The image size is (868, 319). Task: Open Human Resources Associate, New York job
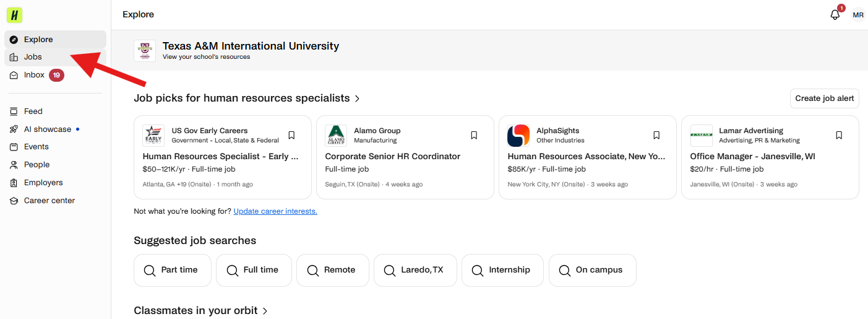[587, 157]
